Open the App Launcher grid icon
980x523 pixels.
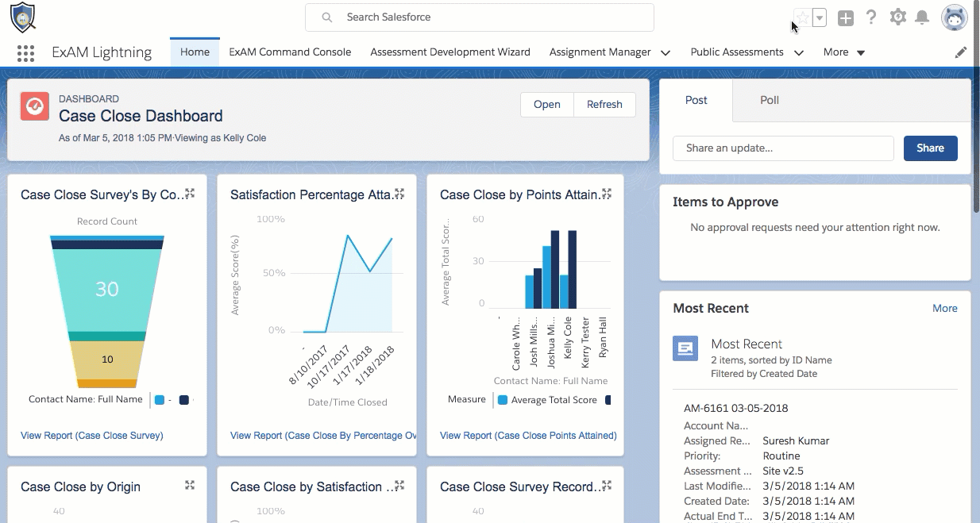point(25,52)
